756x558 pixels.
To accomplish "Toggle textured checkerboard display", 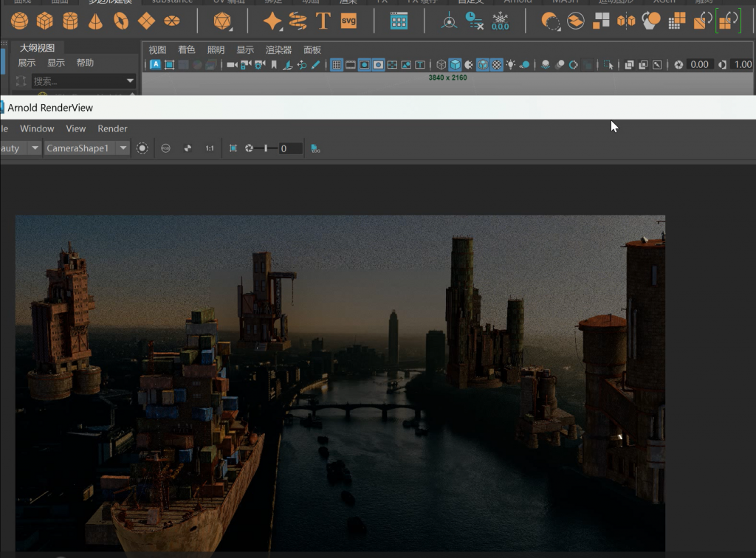I will point(497,64).
